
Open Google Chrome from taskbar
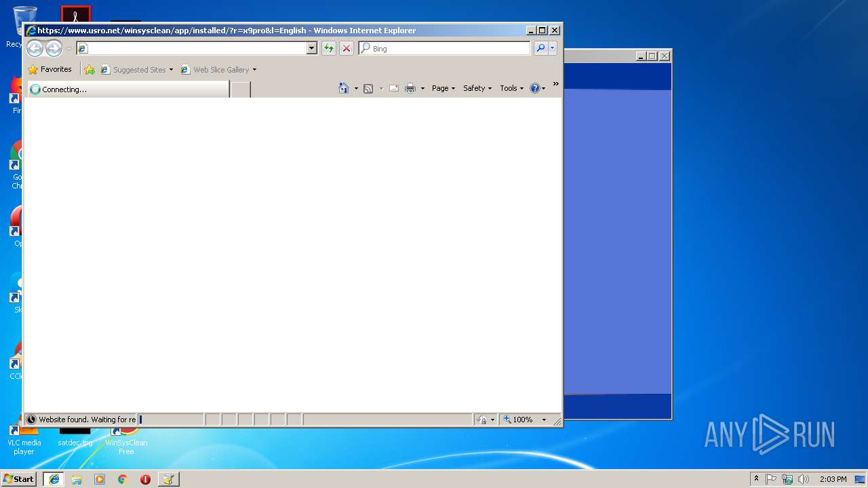point(123,479)
